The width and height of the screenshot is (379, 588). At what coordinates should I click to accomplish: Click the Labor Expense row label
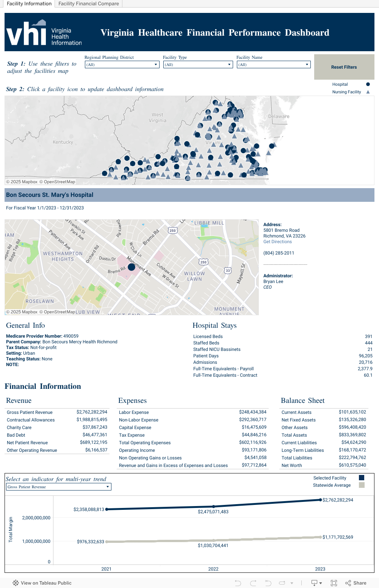134,412
